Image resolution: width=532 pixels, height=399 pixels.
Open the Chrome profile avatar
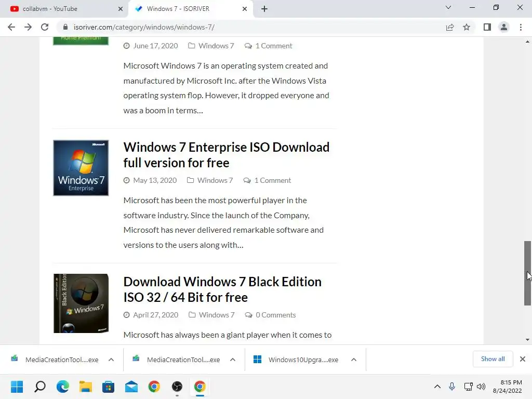point(504,27)
